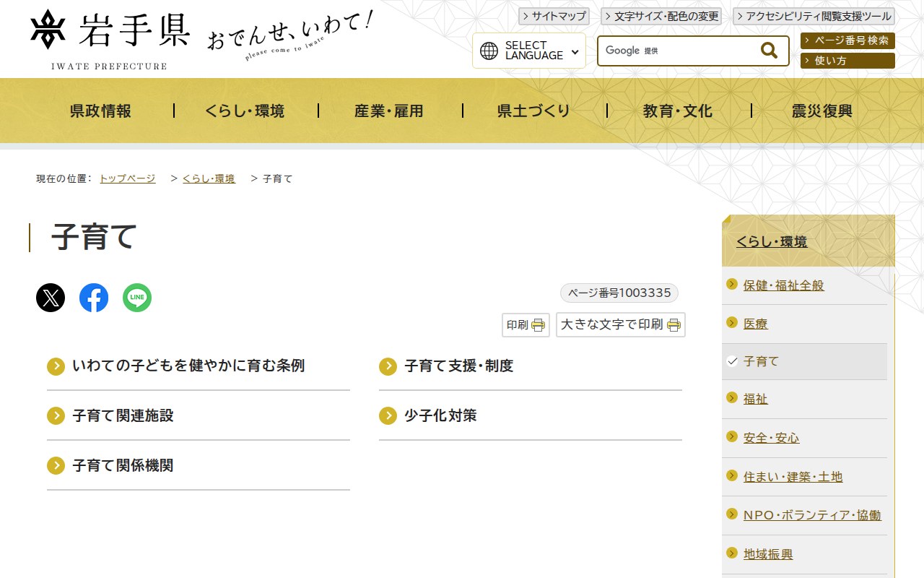Click the ページ番号1003335 label
Image resolution: width=924 pixels, height=578 pixels.
619,293
